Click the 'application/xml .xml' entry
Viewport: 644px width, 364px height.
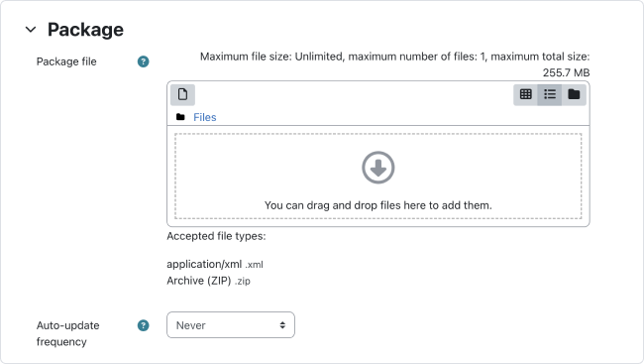(215, 264)
